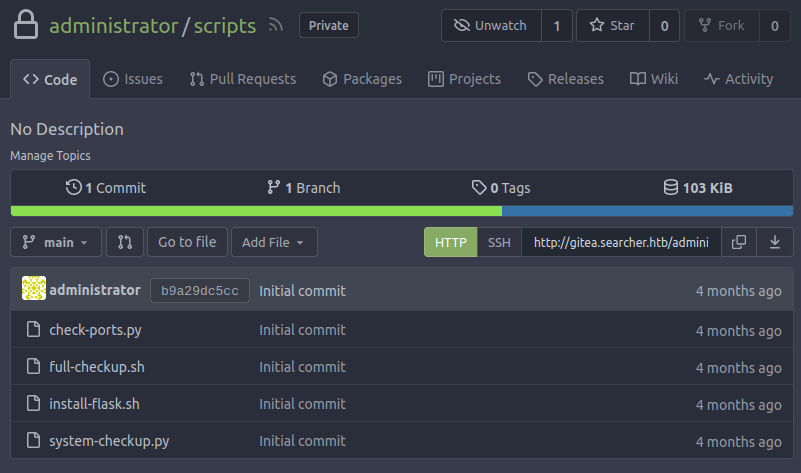Copy the repository clone URL

(x=739, y=242)
